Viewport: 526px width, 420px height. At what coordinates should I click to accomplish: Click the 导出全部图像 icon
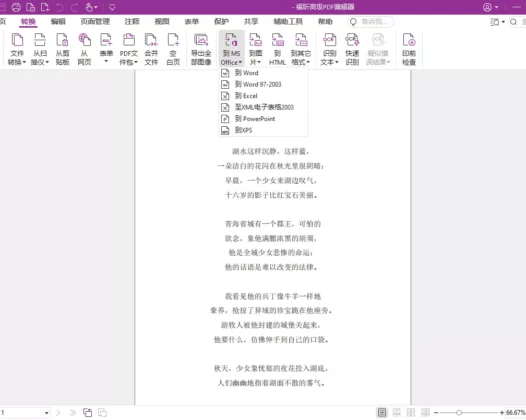coord(201,49)
